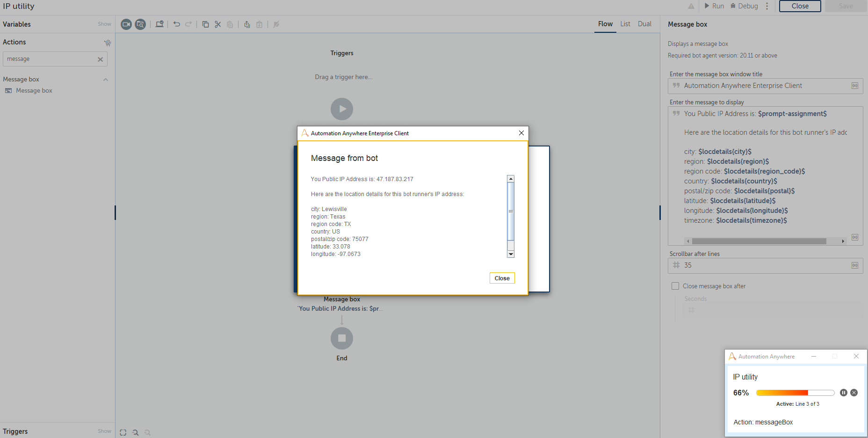Viewport: 868px width, 438px height.
Task: Clear the actions search field
Action: coord(100,59)
